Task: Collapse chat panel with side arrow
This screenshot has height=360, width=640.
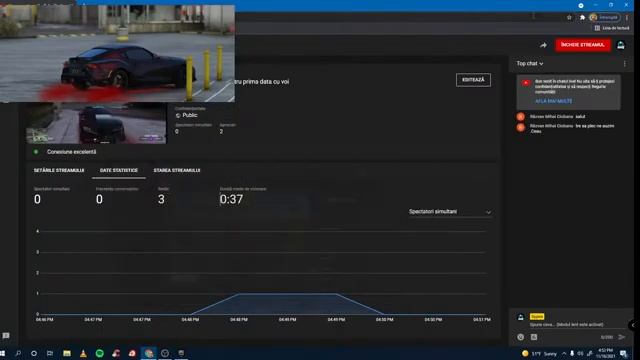Action: pos(633,325)
